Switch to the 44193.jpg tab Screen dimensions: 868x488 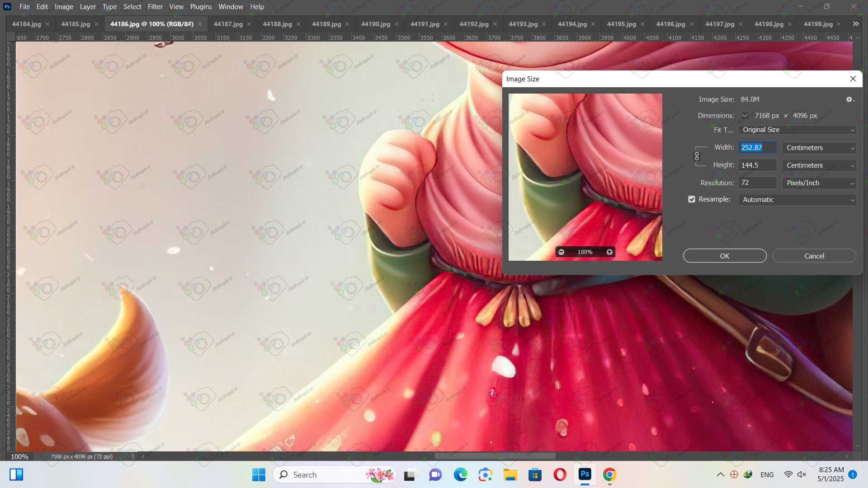(x=523, y=24)
